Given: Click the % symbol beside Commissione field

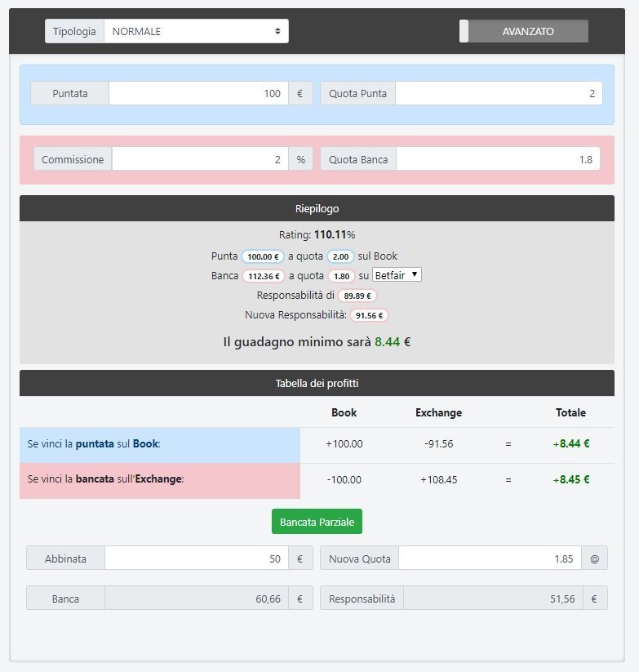Looking at the screenshot, I should coord(300,159).
